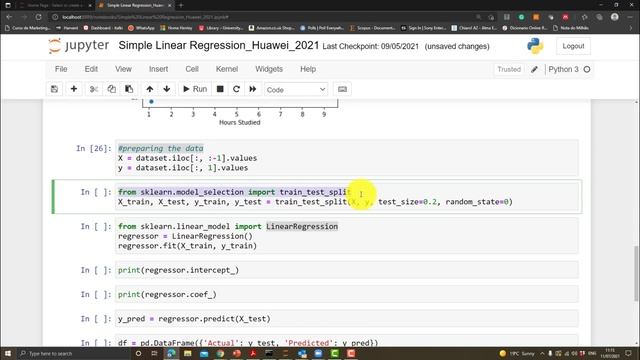Paste cells below icon
The height and width of the screenshot is (360, 640).
[129, 89]
